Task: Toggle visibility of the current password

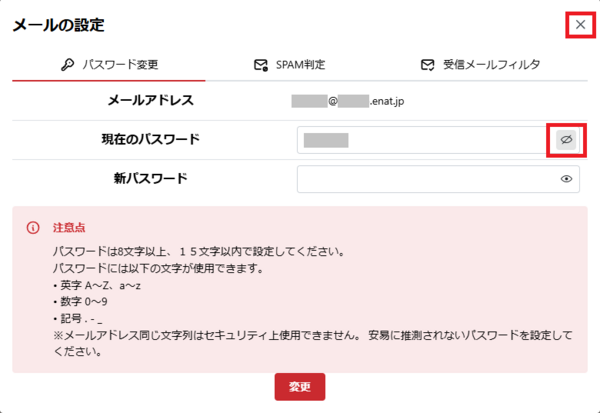Action: coord(566,140)
